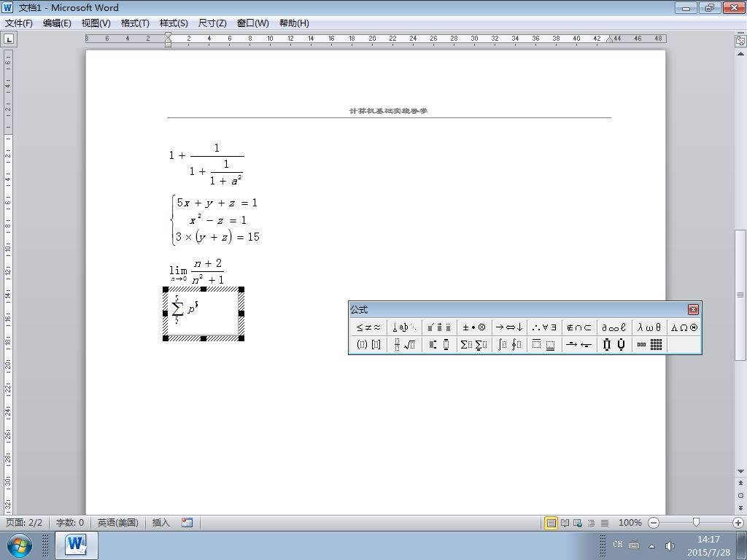
Task: Open the fence bracket templates palette
Action: pos(368,344)
